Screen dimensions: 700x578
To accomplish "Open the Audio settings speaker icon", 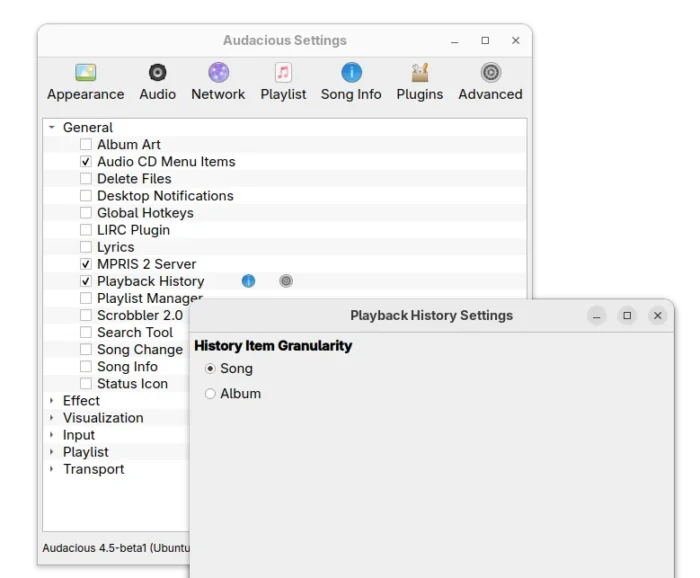I will 157,73.
